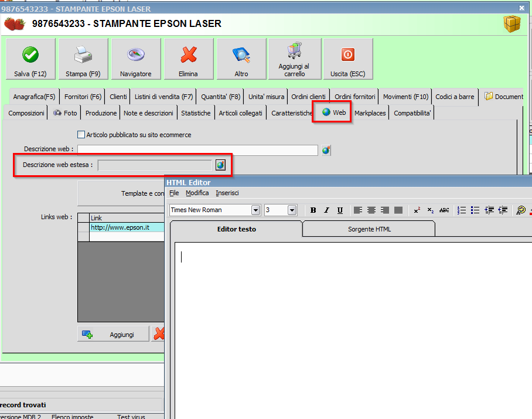The width and height of the screenshot is (532, 419).
Task: Click the Elimina red X button
Action: [x=189, y=59]
